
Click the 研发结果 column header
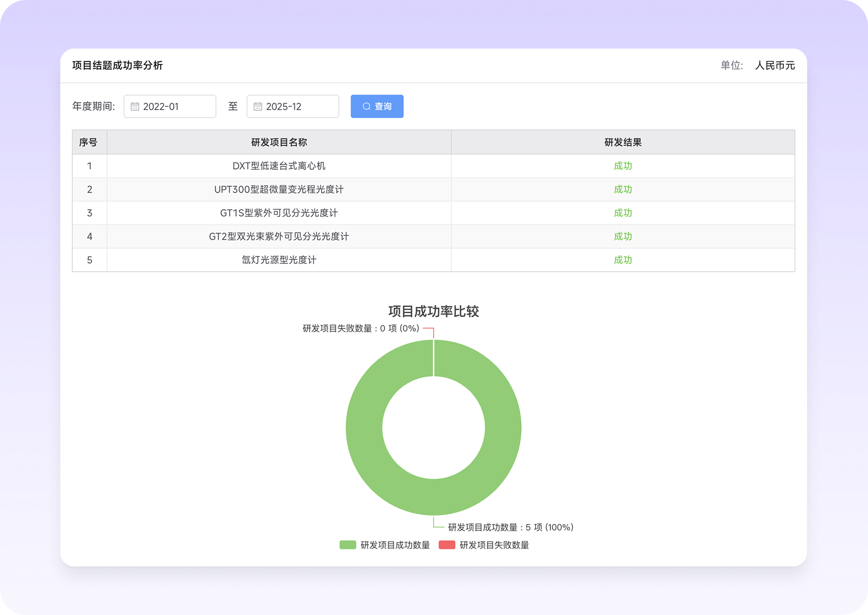pos(623,142)
